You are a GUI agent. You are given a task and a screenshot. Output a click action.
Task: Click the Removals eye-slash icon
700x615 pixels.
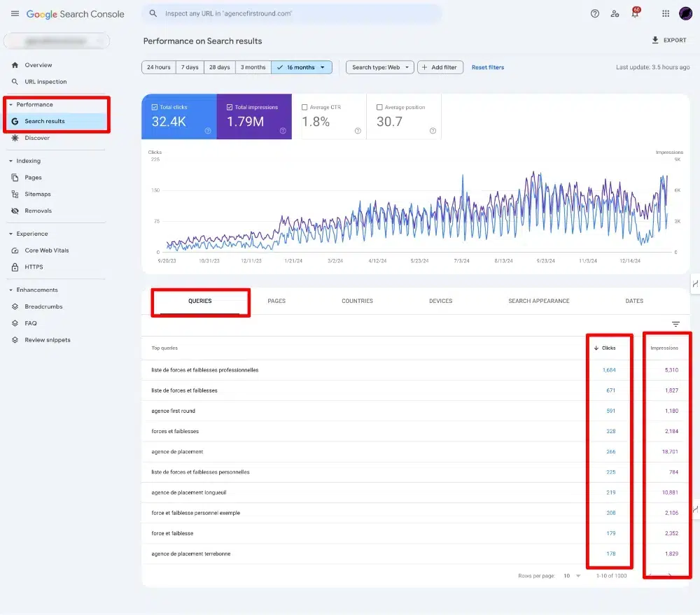15,211
